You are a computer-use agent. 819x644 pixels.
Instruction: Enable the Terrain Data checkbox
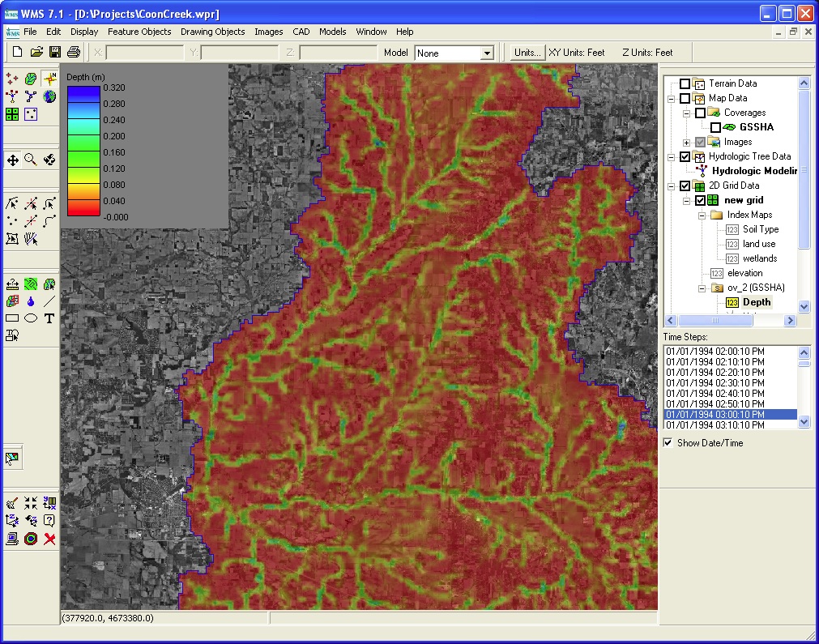(684, 83)
